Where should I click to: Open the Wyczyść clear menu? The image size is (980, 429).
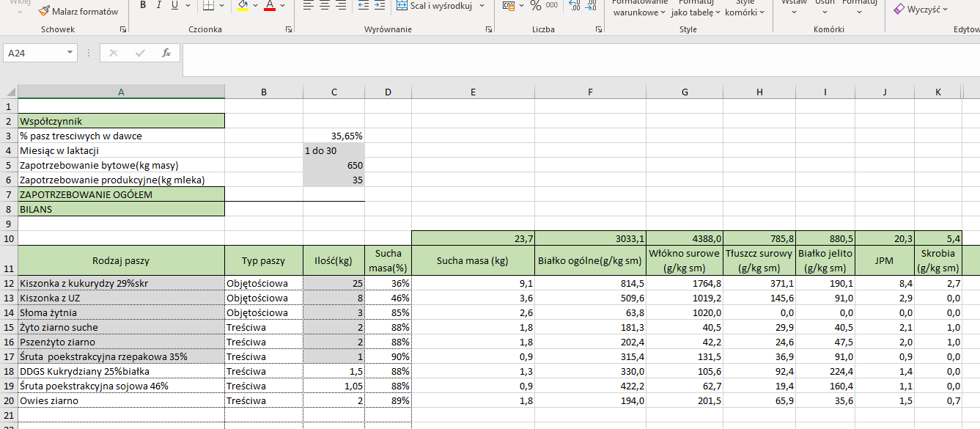coord(920,9)
